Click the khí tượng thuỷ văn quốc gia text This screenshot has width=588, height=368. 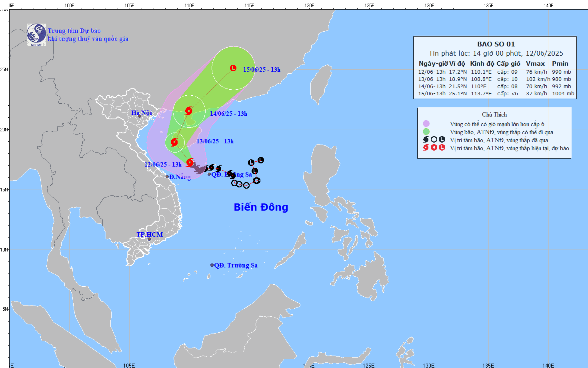(x=88, y=39)
